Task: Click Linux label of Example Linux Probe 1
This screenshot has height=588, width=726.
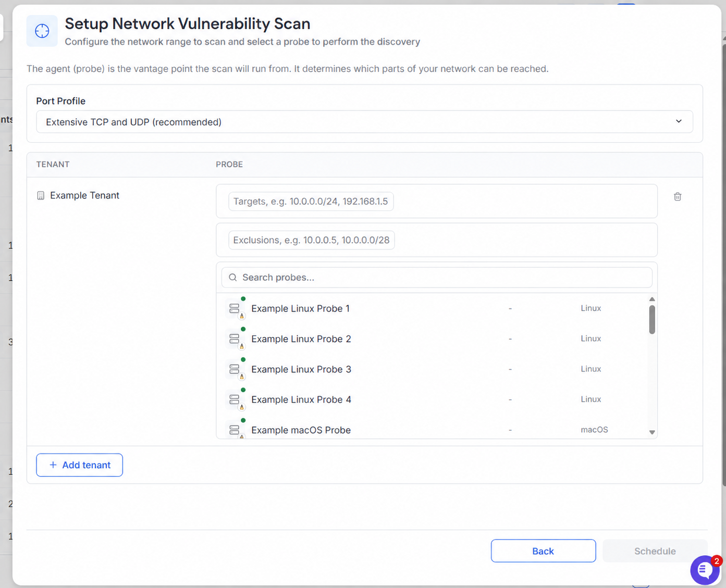Action: click(591, 308)
